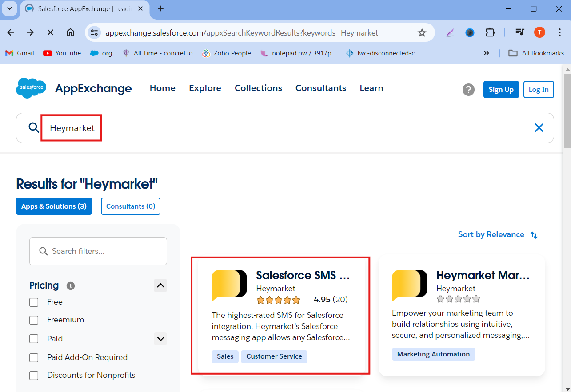Screen dimensions: 571x392
Task: Open the Explore menu
Action: 205,88
